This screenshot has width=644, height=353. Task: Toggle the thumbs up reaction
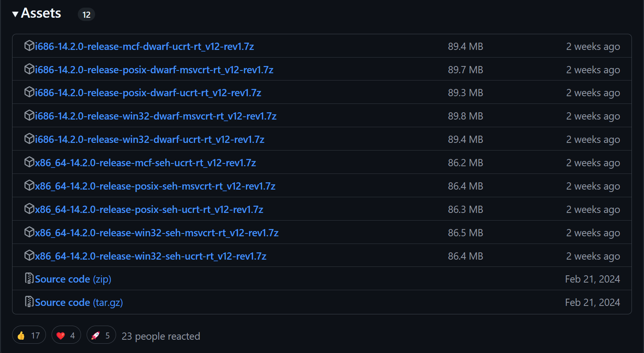pos(29,335)
